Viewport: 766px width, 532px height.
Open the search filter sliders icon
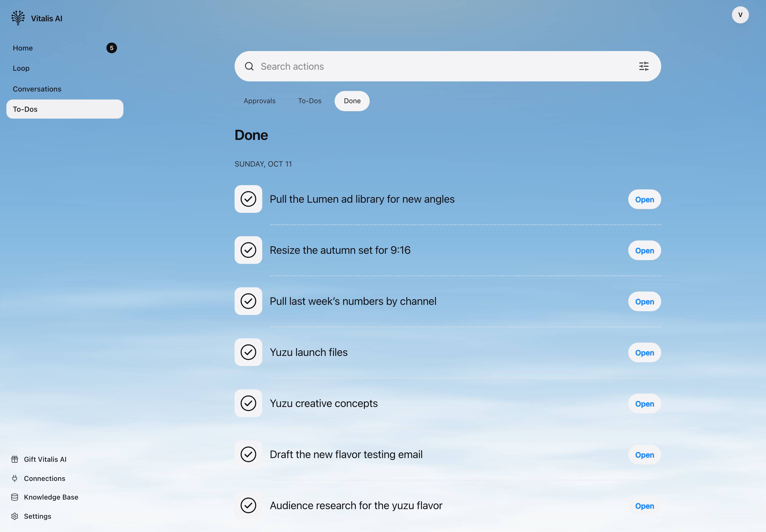pyautogui.click(x=644, y=66)
